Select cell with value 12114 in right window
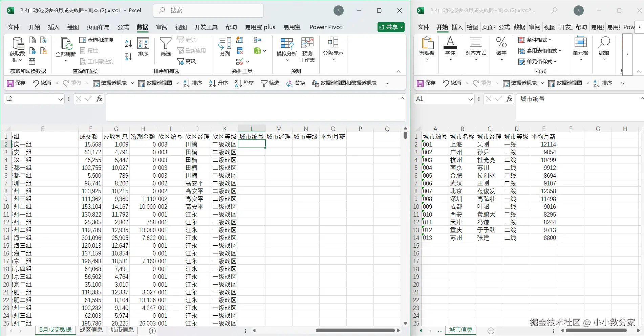The width and height of the screenshot is (644, 336). [543, 144]
